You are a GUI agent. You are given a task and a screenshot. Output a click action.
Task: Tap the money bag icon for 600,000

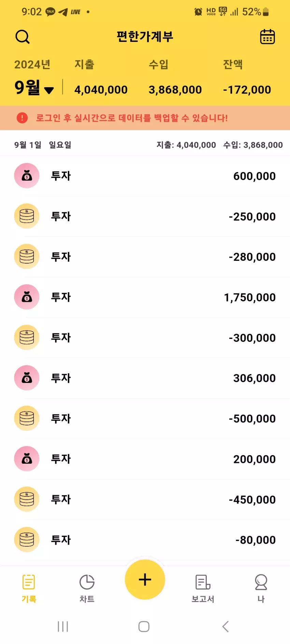click(27, 176)
